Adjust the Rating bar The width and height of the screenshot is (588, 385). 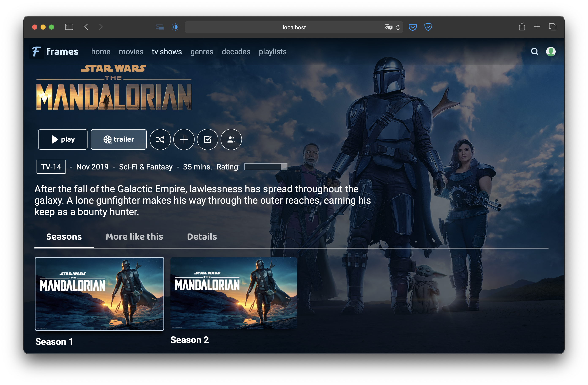265,167
